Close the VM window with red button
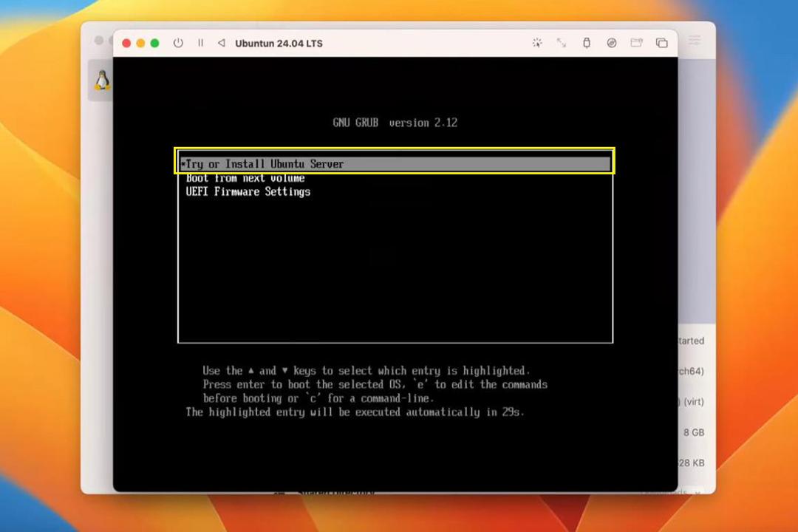The height and width of the screenshot is (532, 798). tap(127, 44)
